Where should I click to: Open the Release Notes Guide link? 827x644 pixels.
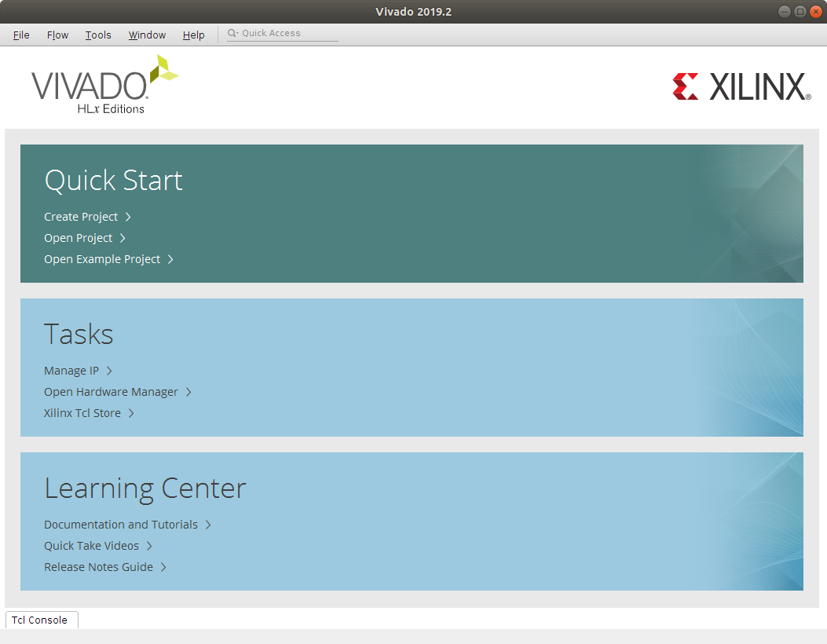click(x=99, y=567)
